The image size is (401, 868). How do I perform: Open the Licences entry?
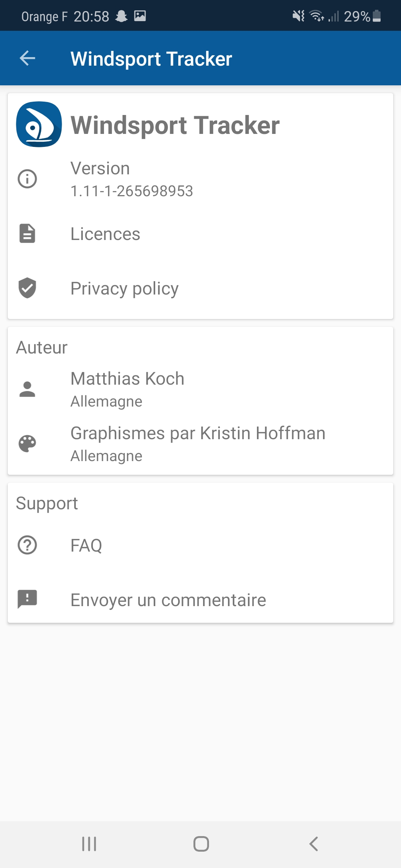[x=105, y=234]
